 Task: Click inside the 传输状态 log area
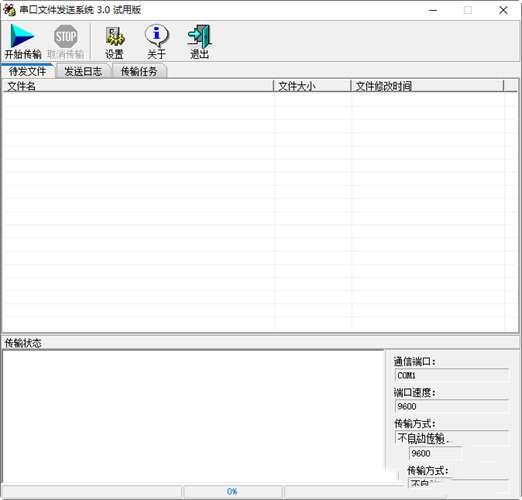tap(193, 416)
